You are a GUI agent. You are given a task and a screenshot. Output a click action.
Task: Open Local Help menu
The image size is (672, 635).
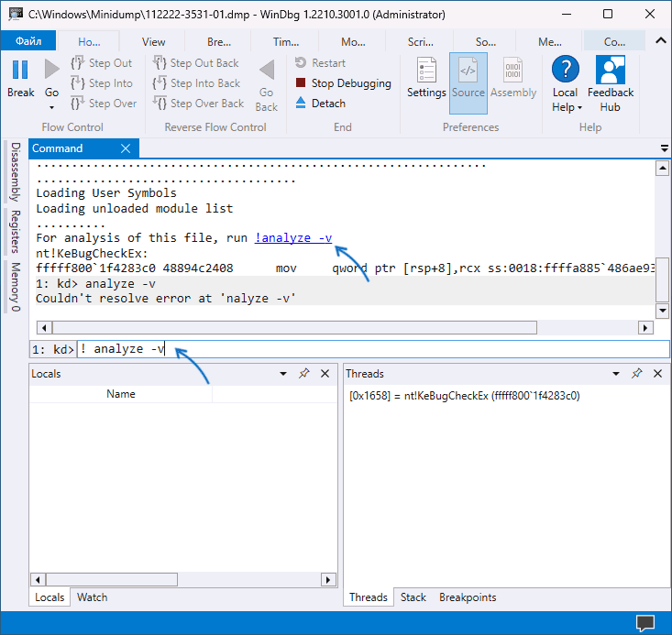pyautogui.click(x=566, y=84)
